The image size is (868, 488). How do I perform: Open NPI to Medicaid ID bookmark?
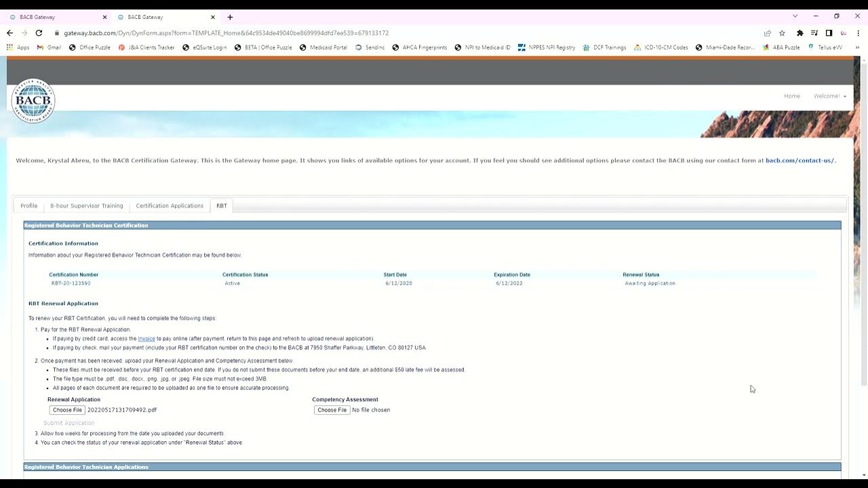click(x=483, y=47)
